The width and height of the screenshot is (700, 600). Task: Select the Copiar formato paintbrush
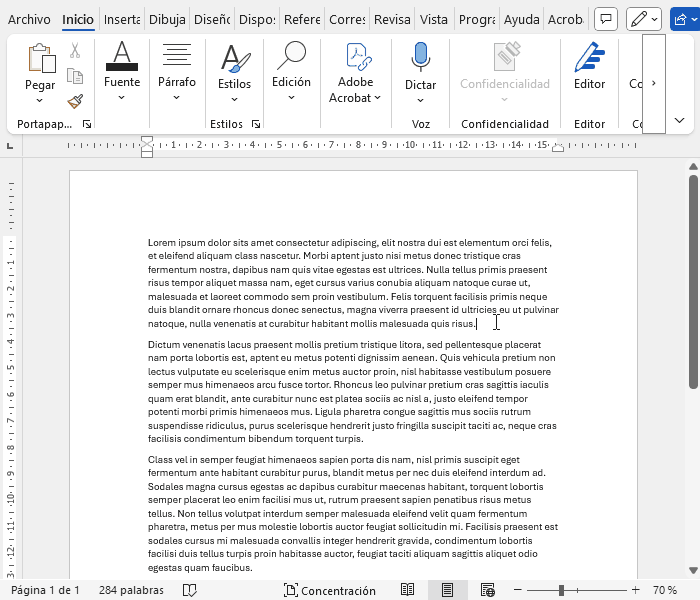tap(75, 101)
